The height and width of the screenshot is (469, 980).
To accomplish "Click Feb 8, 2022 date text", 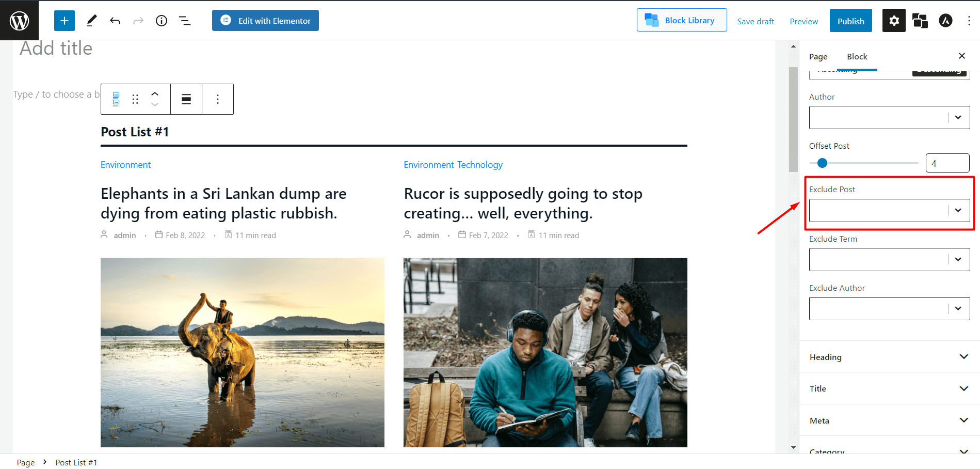I will pyautogui.click(x=185, y=236).
